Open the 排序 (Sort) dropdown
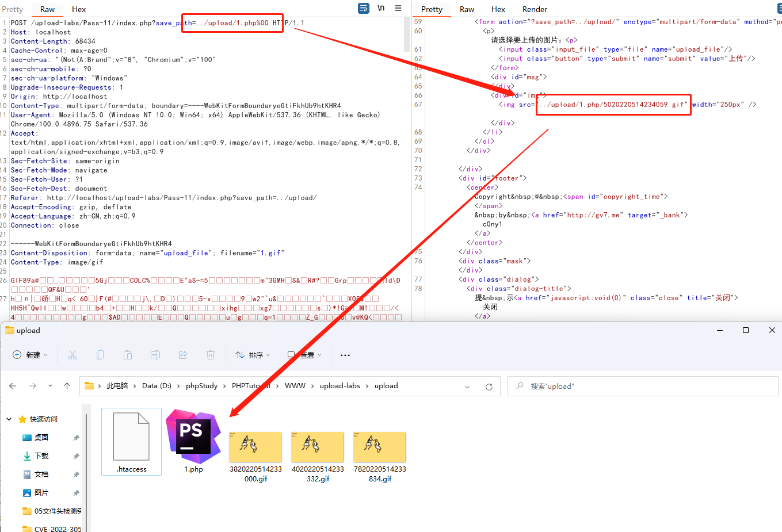This screenshot has height=532, width=782. point(253,355)
